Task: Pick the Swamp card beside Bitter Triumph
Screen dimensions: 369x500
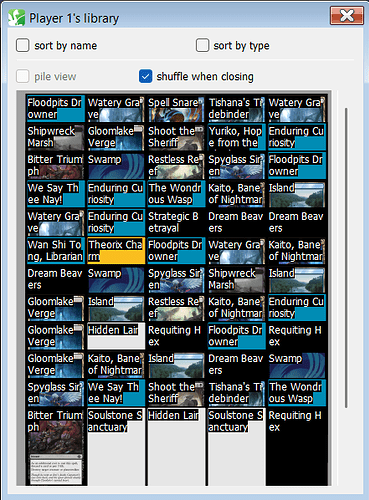Action: (x=115, y=166)
